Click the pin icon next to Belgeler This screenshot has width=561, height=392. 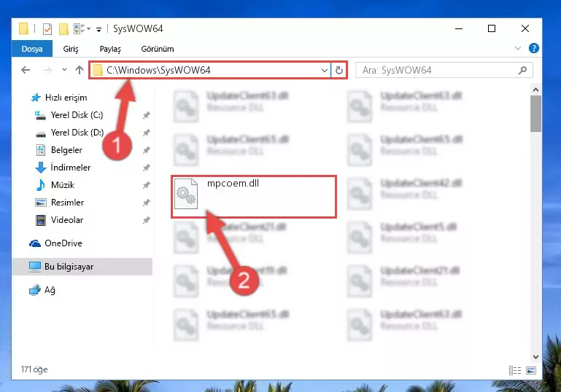click(146, 150)
